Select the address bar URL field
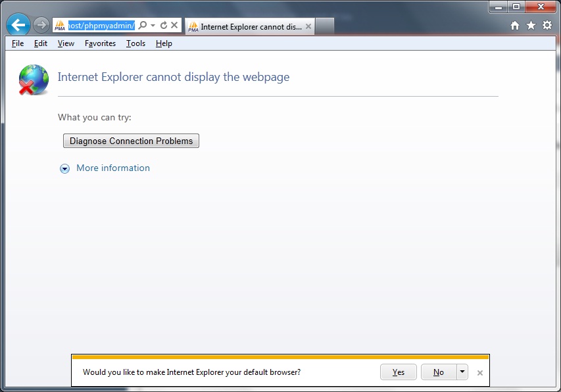Image resolution: width=561 pixels, height=392 pixels. [x=101, y=26]
